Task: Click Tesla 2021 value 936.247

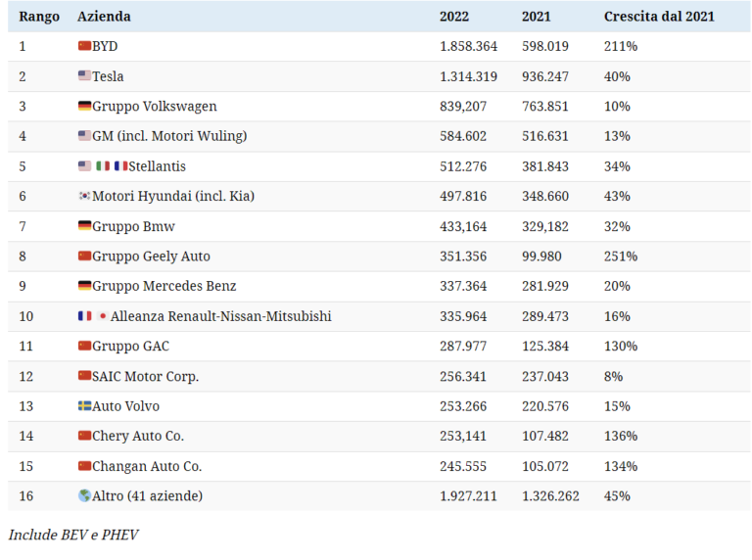Action: pyautogui.click(x=545, y=76)
